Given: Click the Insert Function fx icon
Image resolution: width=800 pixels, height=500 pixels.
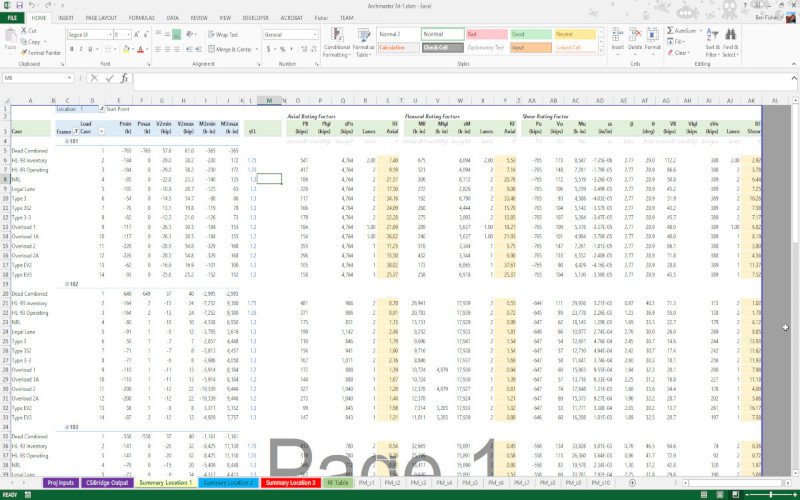Looking at the screenshot, I should click(124, 77).
